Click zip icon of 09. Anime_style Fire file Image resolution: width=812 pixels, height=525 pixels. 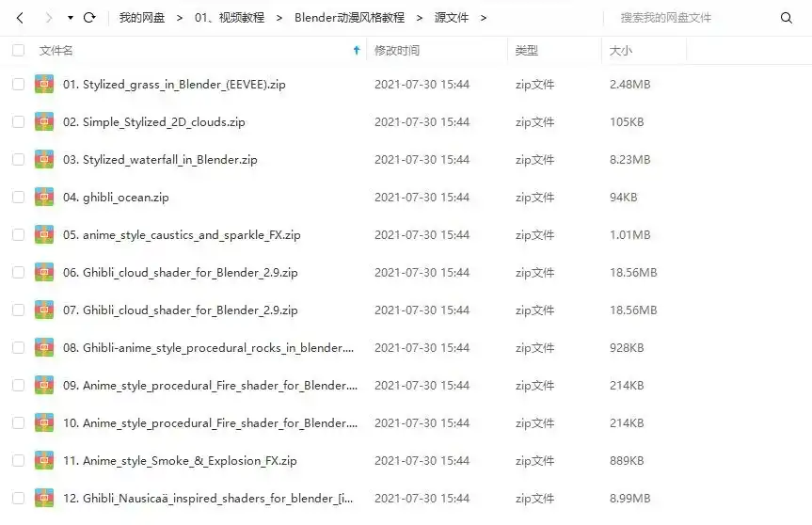44,385
